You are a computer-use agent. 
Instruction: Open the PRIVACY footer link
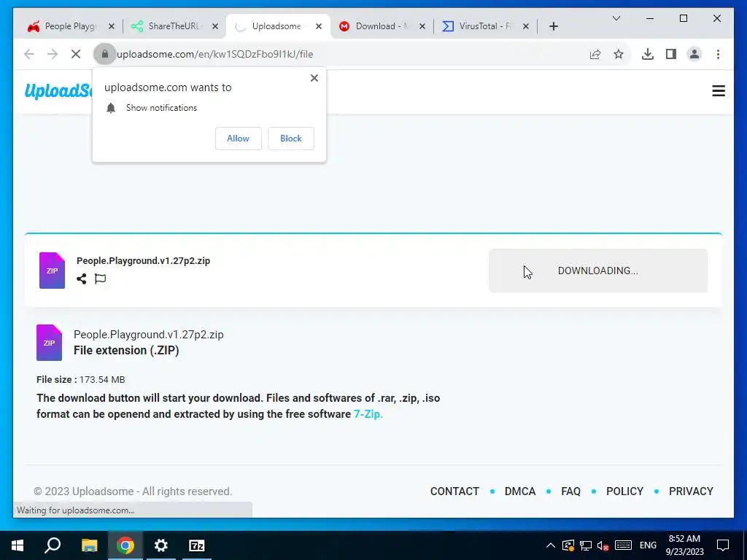[691, 491]
